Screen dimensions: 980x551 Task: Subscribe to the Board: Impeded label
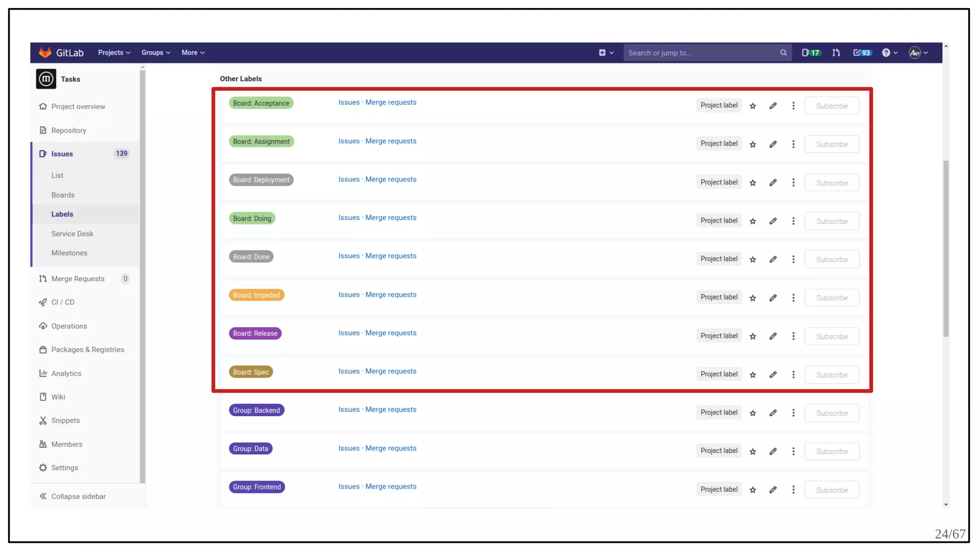[832, 298]
